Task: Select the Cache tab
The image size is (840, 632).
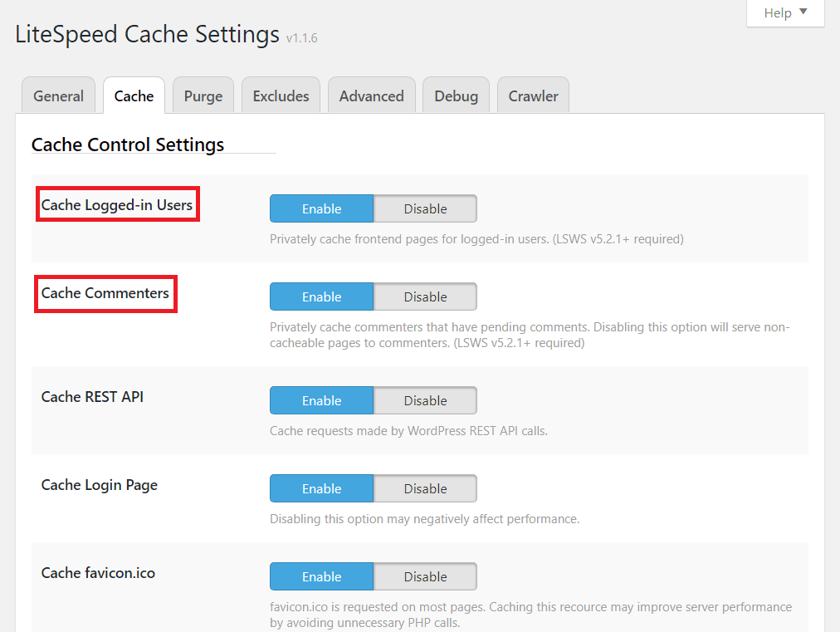Action: click(134, 96)
